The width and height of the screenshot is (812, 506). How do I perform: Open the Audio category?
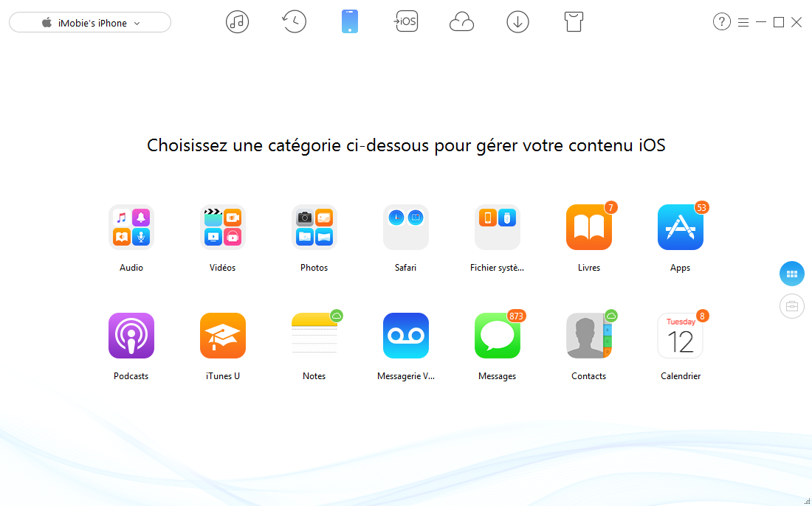pyautogui.click(x=131, y=227)
